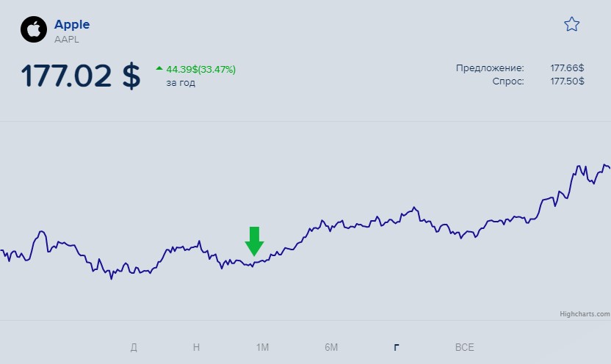Viewport: 611px width, 364px height.
Task: Click the Предложение price 177.66$
Action: [x=567, y=68]
